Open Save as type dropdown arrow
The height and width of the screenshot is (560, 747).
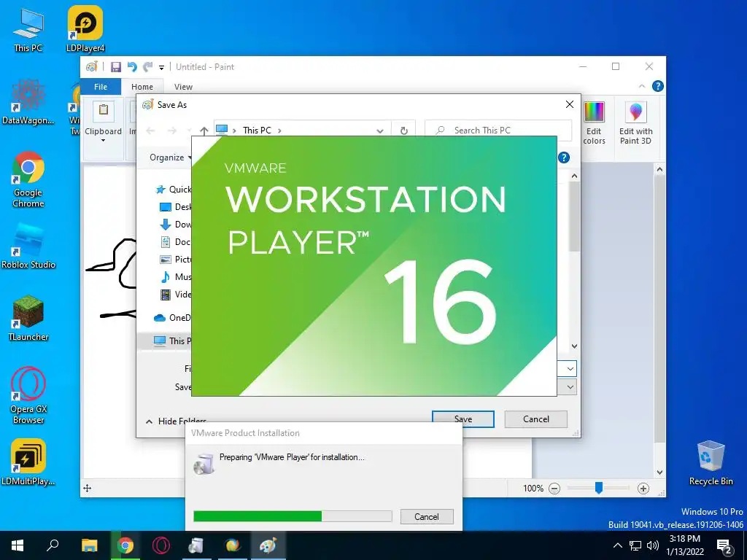point(570,386)
